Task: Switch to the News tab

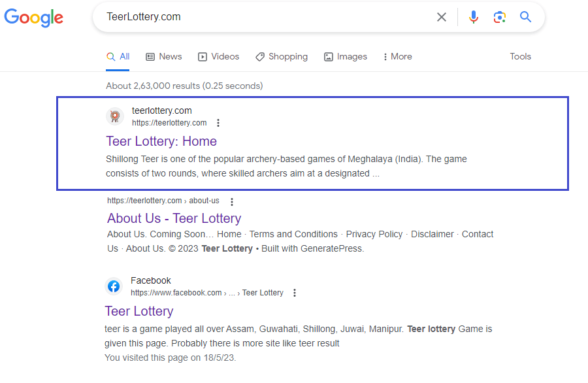Action: click(x=164, y=57)
